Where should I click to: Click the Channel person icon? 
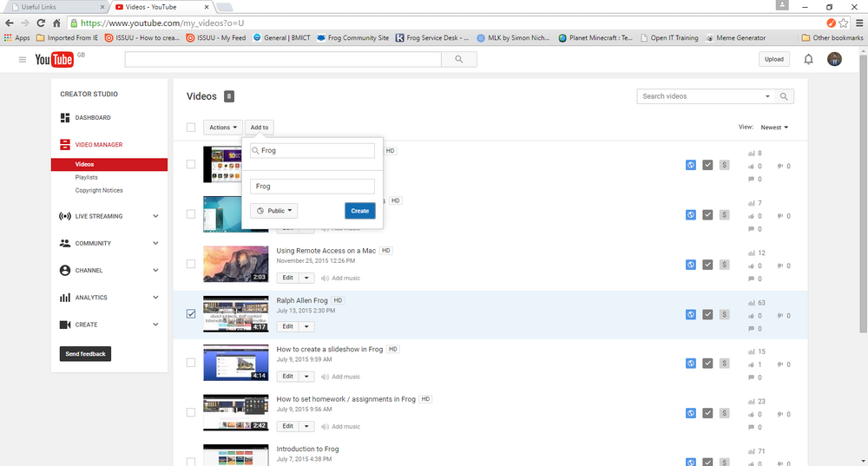click(x=65, y=270)
